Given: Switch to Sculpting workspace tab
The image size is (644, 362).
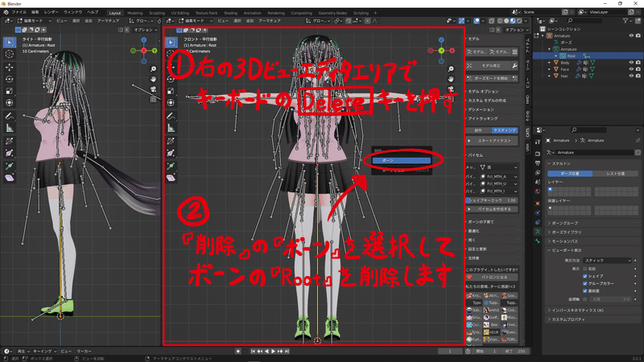Looking at the screenshot, I should (x=157, y=13).
